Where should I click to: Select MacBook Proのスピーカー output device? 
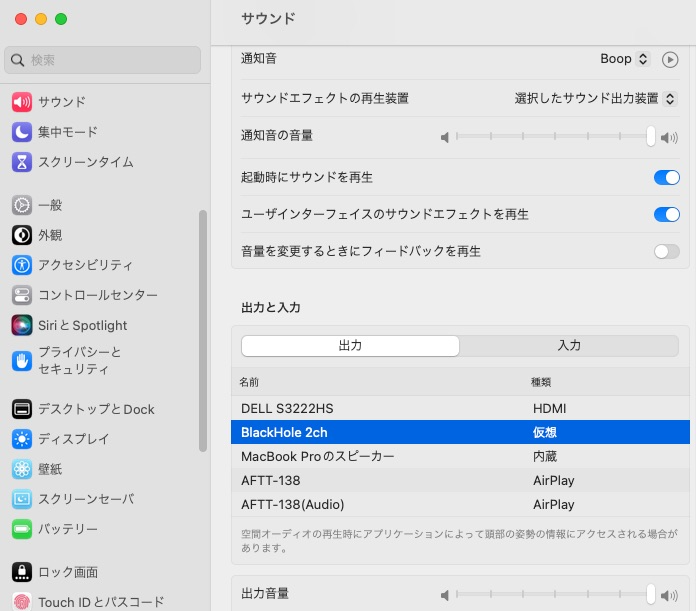[460, 456]
